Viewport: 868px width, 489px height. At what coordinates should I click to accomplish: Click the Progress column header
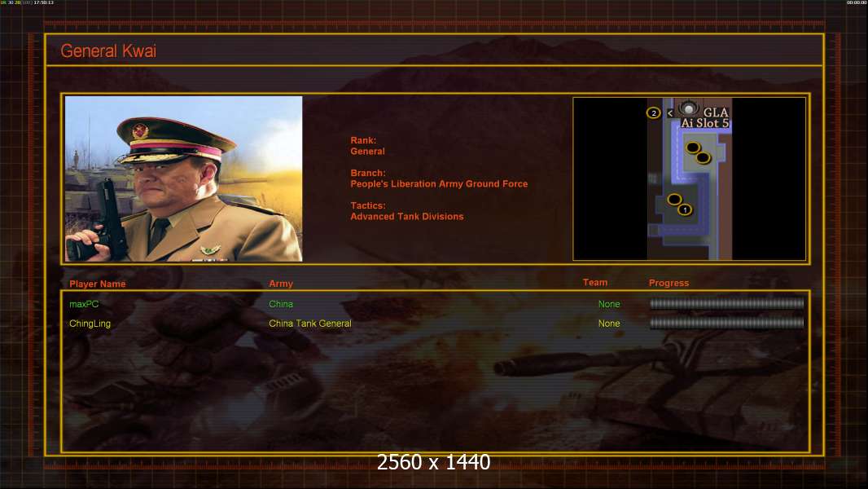pyautogui.click(x=669, y=283)
